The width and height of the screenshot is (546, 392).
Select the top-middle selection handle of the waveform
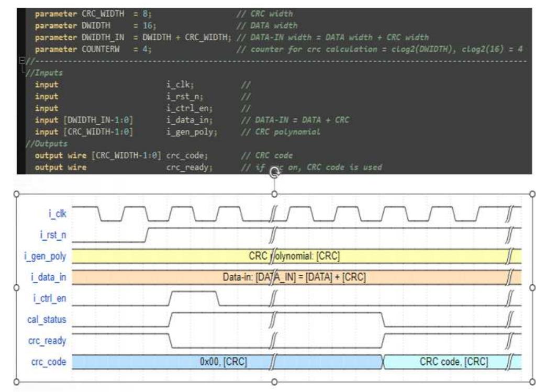click(x=274, y=194)
